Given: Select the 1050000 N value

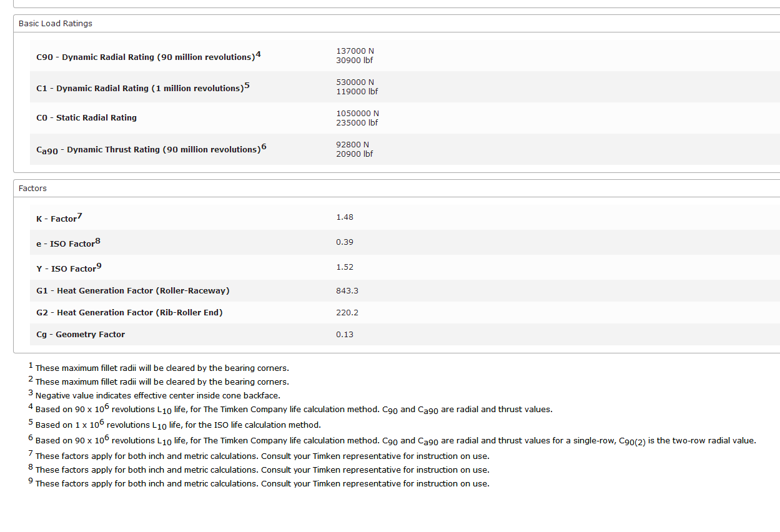Looking at the screenshot, I should click(x=358, y=114).
